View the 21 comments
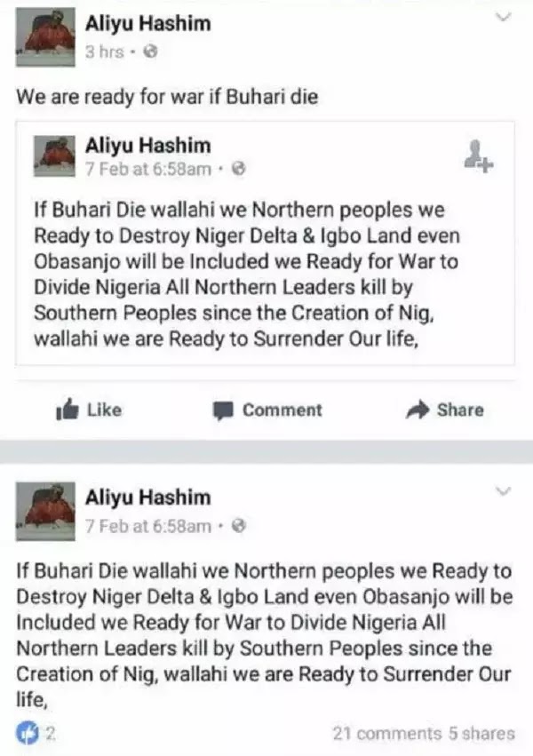 [387, 733]
